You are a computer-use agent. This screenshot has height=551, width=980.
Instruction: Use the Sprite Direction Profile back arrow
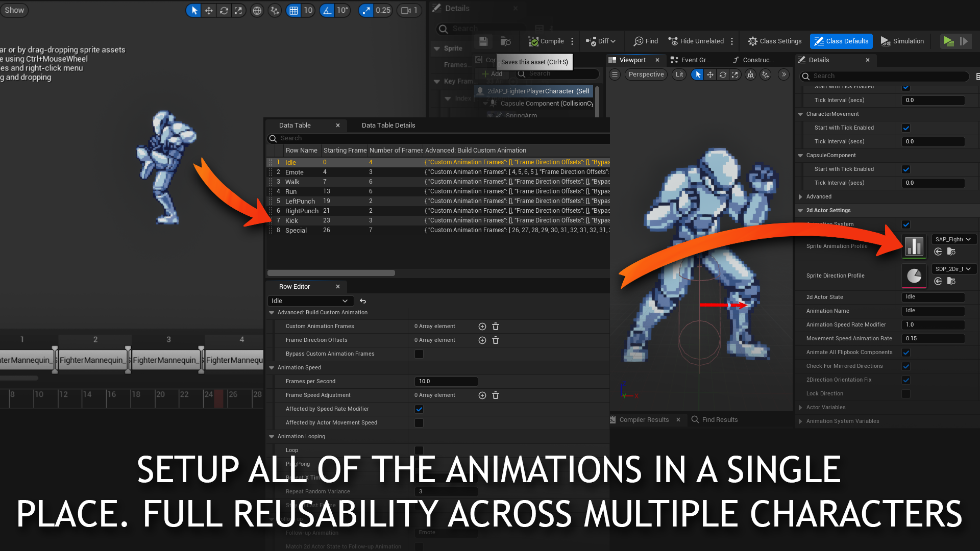938,281
